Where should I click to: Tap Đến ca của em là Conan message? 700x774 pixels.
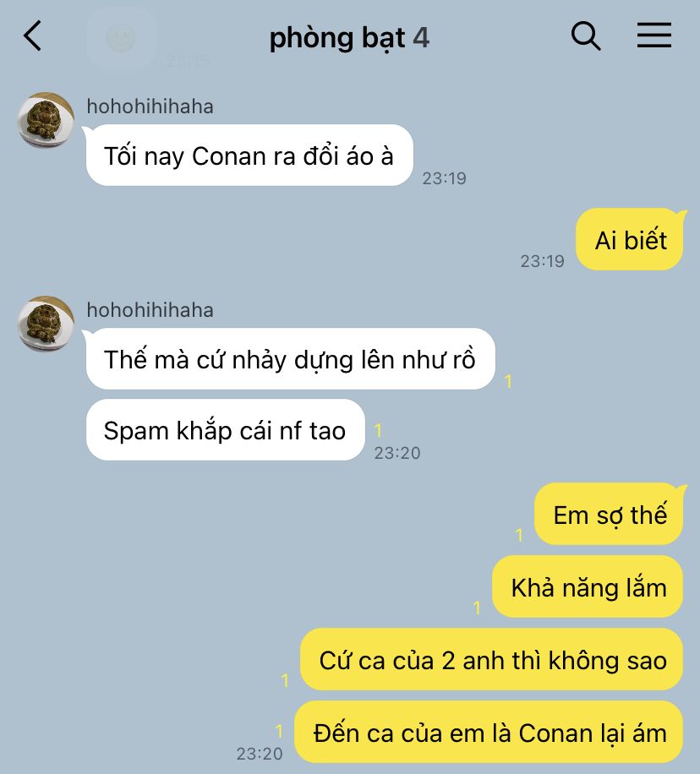coord(489,732)
